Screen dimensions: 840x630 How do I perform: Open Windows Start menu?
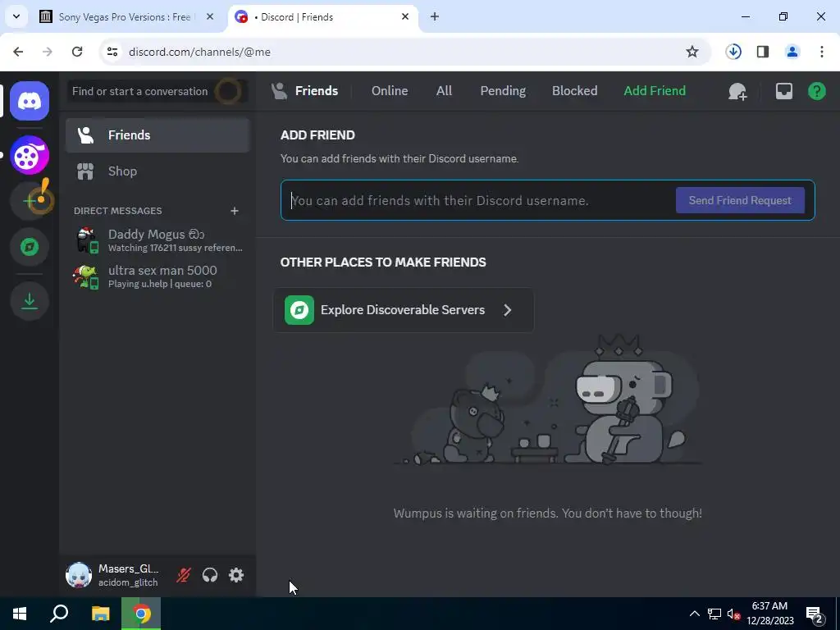click(20, 614)
